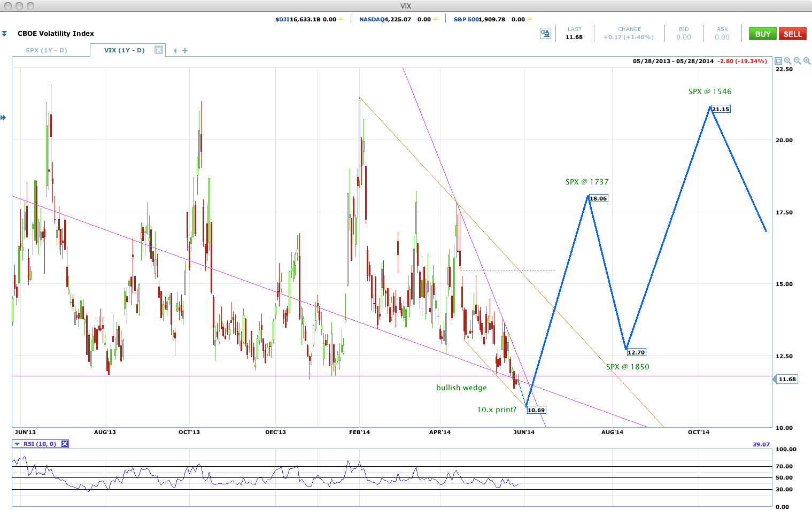Image resolution: width=812 pixels, height=525 pixels.
Task: Open the microscope research icon
Action: pyautogui.click(x=545, y=34)
